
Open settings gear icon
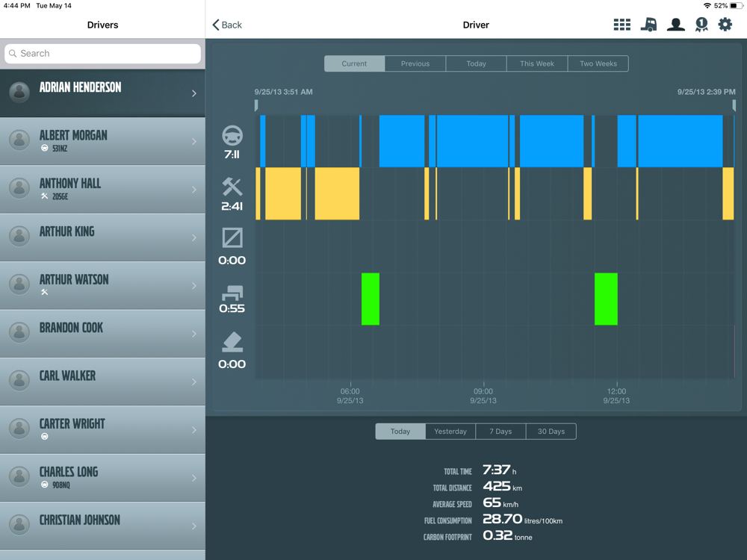(x=725, y=25)
